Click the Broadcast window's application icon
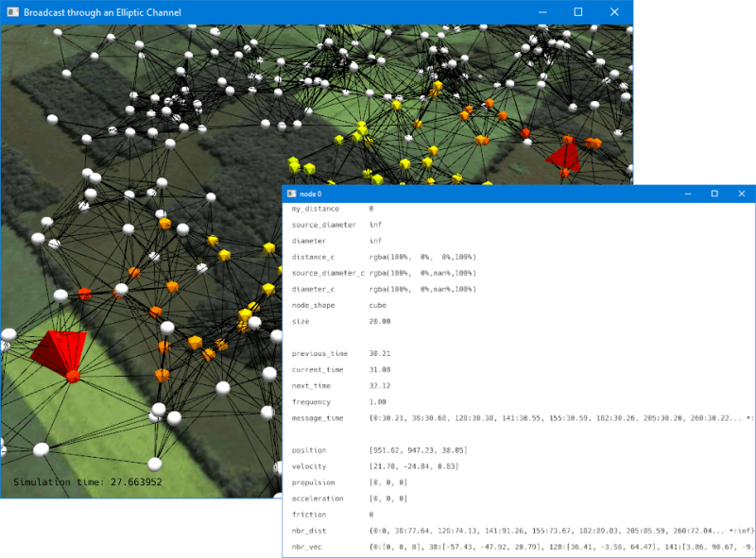 click(13, 13)
